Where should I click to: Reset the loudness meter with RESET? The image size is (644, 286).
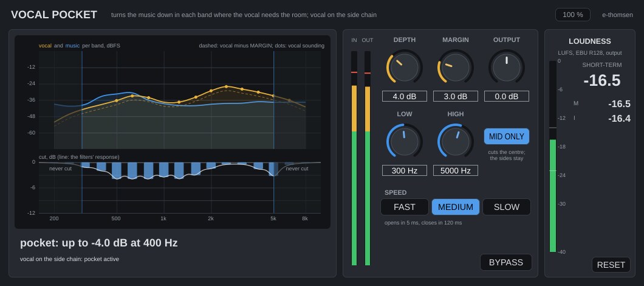click(x=611, y=265)
